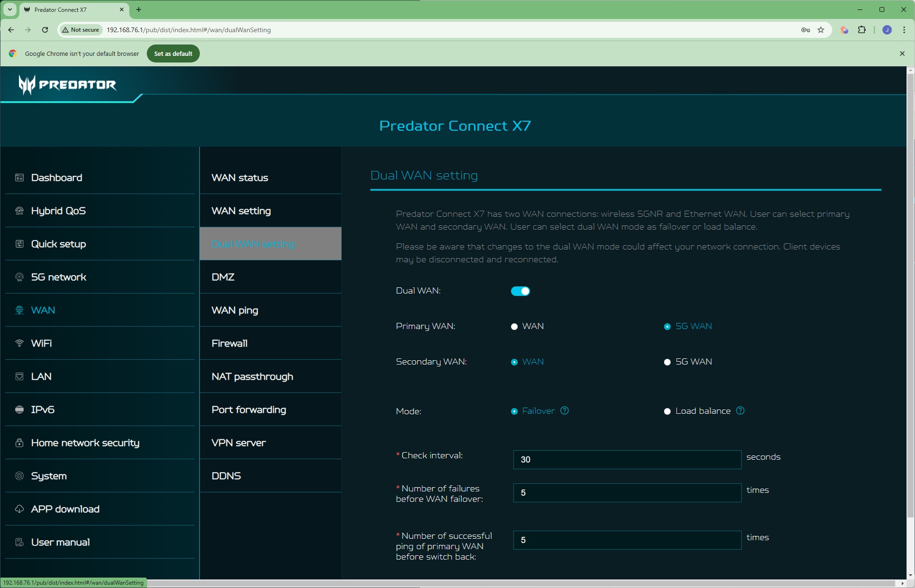The width and height of the screenshot is (915, 588).
Task: Click the Failover help question icon
Action: (565, 410)
